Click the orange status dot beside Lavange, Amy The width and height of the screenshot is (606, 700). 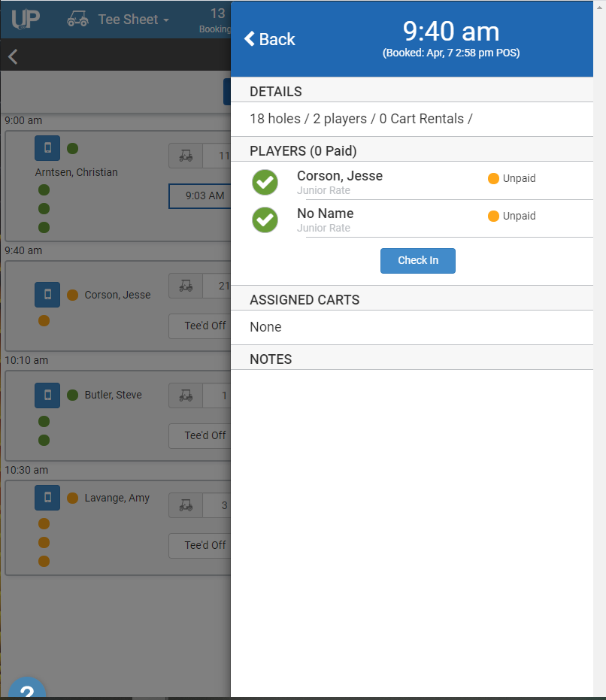[72, 498]
